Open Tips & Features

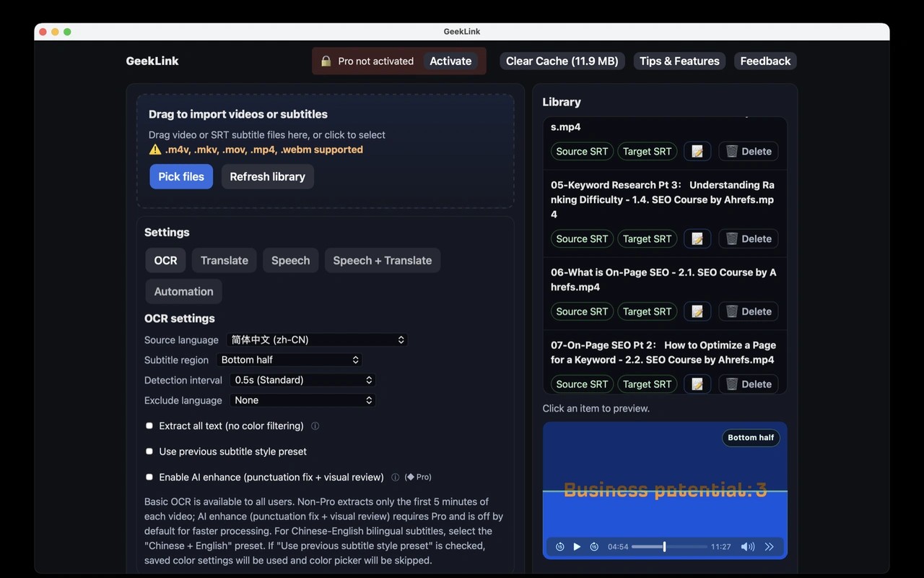tap(679, 61)
